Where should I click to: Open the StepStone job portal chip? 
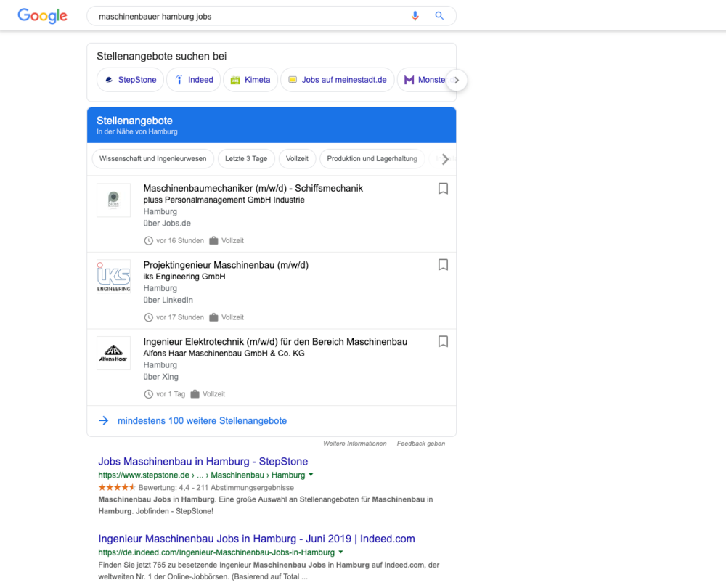coord(130,80)
